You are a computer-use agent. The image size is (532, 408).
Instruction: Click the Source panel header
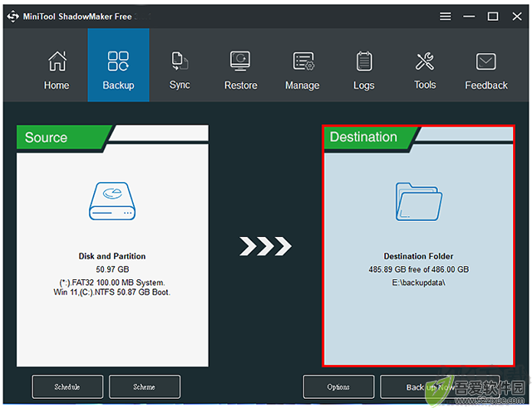click(x=64, y=137)
